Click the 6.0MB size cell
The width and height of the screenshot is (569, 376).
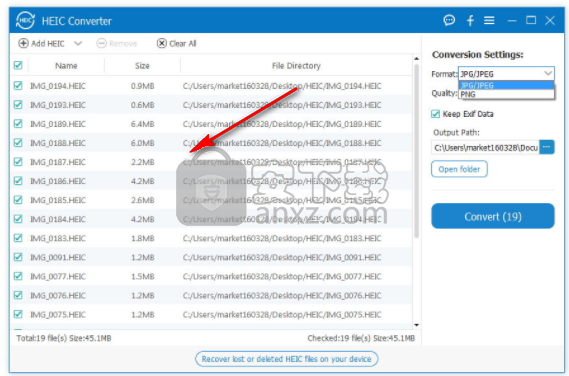click(x=143, y=143)
